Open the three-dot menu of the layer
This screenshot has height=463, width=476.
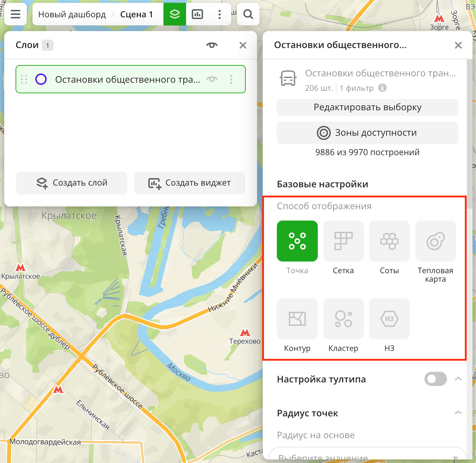pos(231,79)
